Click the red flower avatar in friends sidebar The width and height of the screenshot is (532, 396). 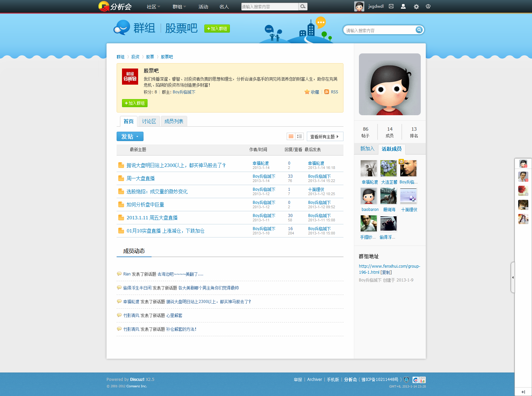[x=523, y=190]
